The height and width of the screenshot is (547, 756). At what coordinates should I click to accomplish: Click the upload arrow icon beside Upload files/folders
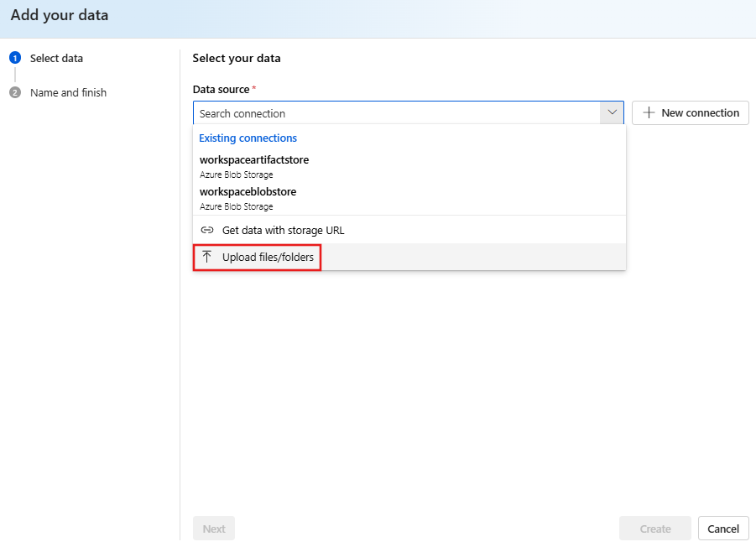click(x=206, y=257)
